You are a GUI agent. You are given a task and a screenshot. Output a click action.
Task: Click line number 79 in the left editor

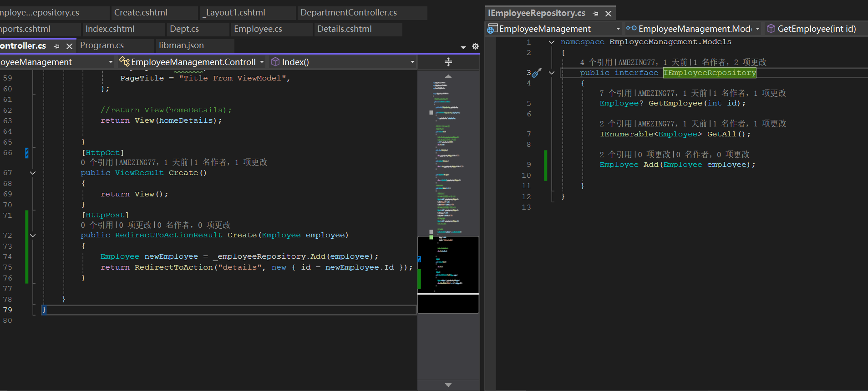click(8, 310)
